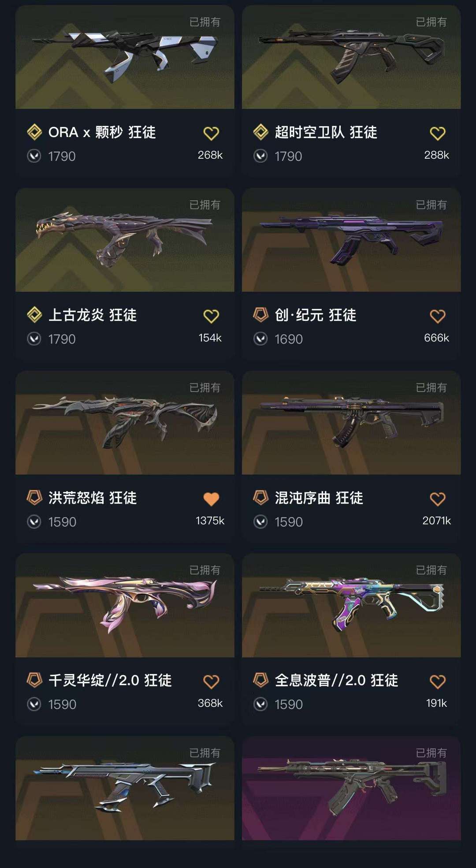The height and width of the screenshot is (868, 476).
Task: Select the silver-blue weapon card beside the purple one
Action: click(125, 788)
